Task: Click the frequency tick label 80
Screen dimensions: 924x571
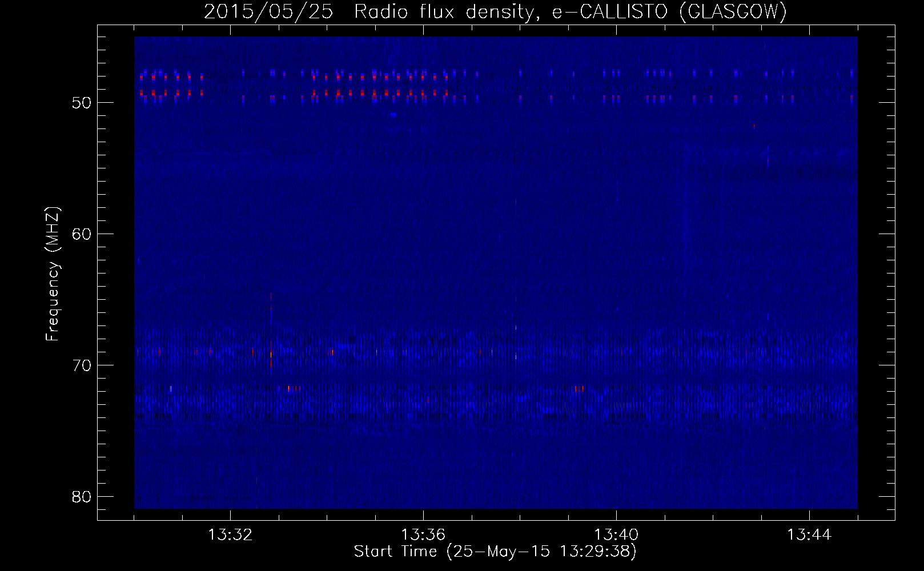Action: pos(82,497)
